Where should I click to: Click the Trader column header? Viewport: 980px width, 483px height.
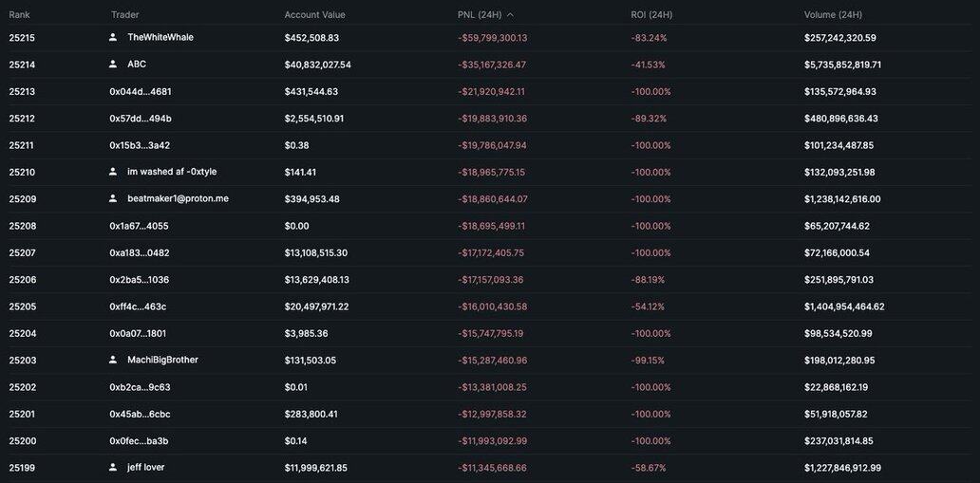click(124, 15)
